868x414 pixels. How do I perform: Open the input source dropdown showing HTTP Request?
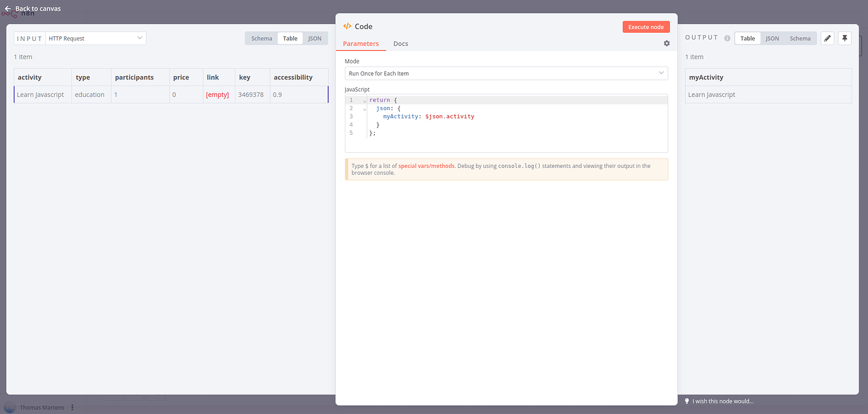click(96, 38)
